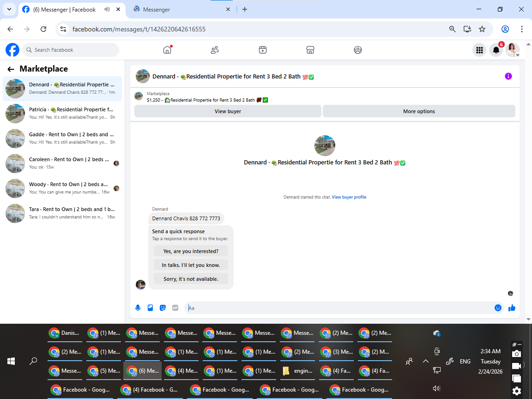Screen dimensions: 532x399
Task: Open the Windows Start menu
Action: click(11, 361)
